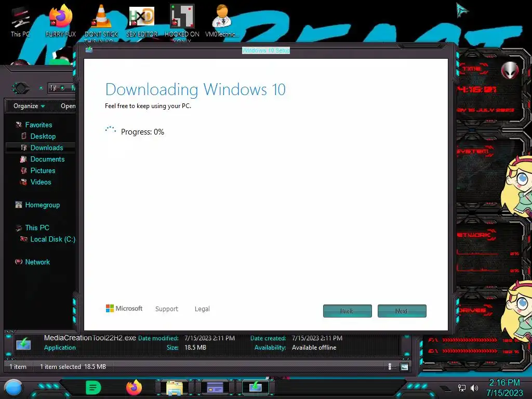Open Firefox from the taskbar
532x399 pixels.
(134, 388)
